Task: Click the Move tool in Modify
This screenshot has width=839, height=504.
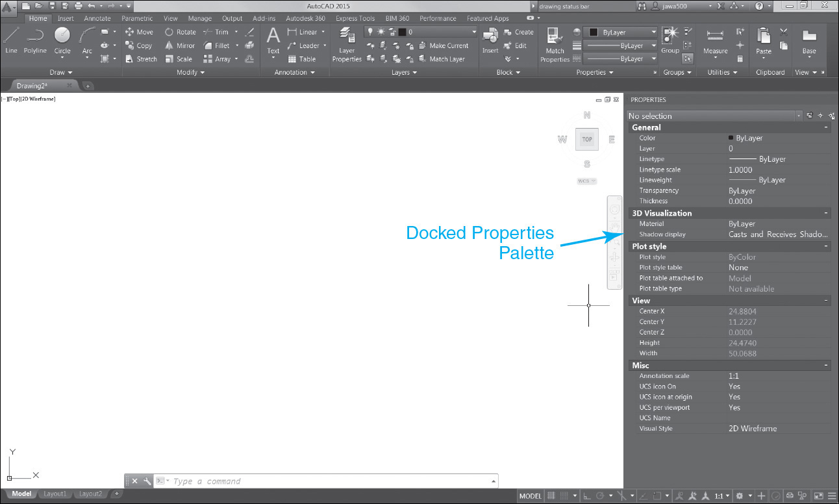Action: point(139,32)
